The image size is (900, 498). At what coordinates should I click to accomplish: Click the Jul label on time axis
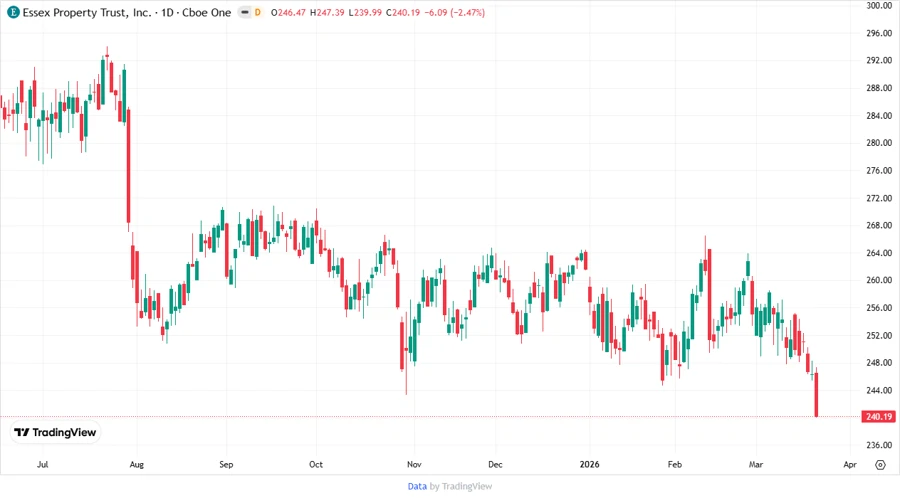(x=42, y=464)
